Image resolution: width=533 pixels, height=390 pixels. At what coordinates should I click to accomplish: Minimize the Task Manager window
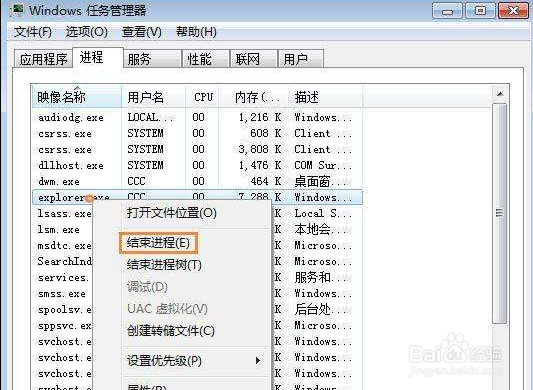pos(447,11)
